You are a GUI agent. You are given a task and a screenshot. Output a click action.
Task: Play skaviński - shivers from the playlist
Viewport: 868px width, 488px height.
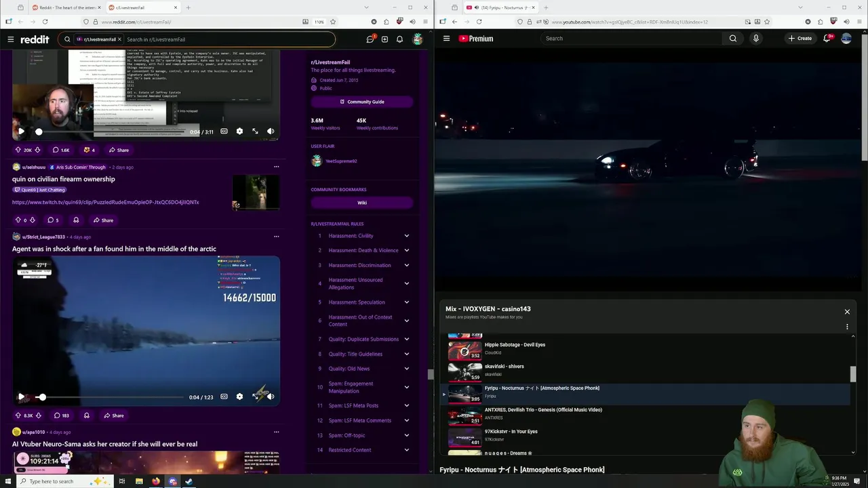(x=644, y=371)
